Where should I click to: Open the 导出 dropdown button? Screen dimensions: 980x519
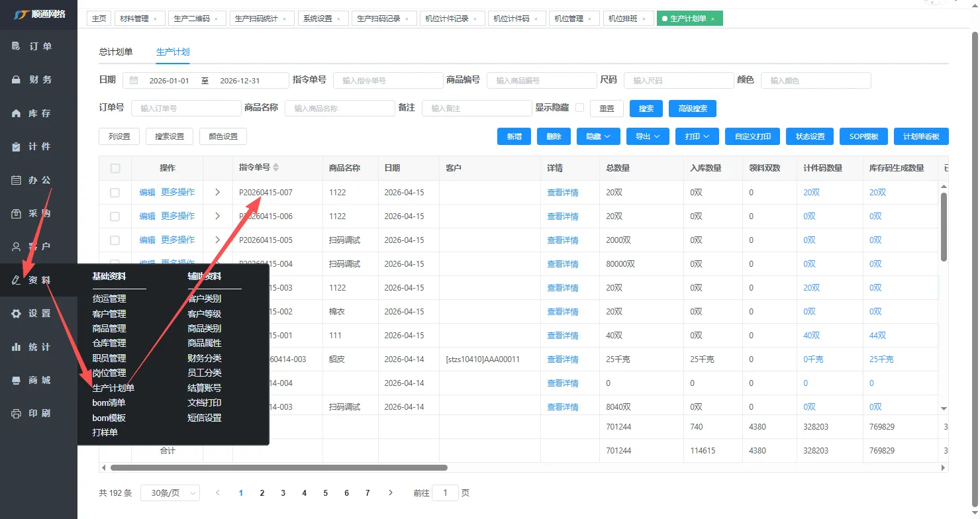pos(648,136)
